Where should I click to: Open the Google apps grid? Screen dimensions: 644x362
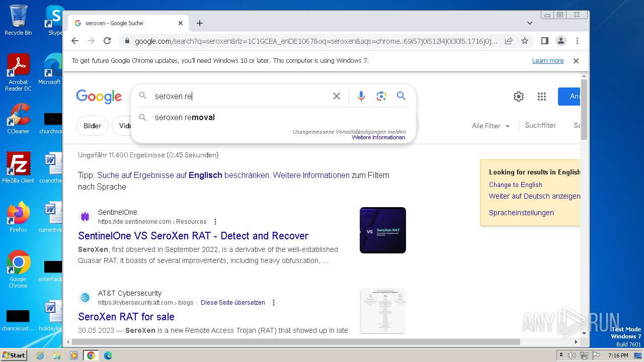pyautogui.click(x=542, y=97)
